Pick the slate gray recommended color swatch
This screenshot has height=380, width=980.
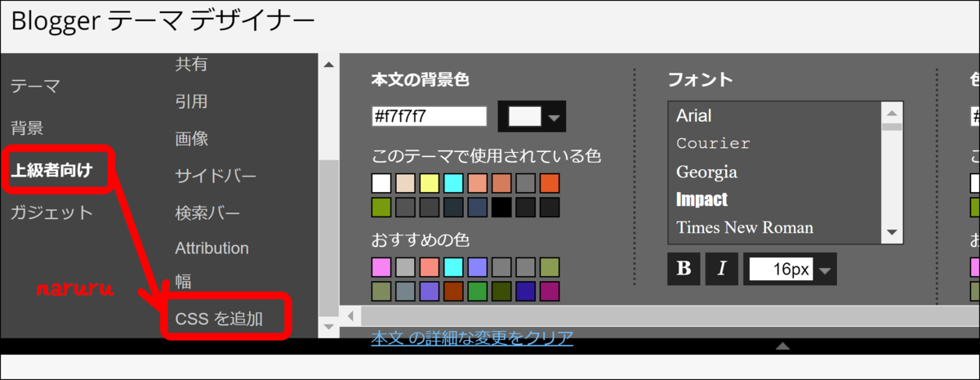point(406,291)
